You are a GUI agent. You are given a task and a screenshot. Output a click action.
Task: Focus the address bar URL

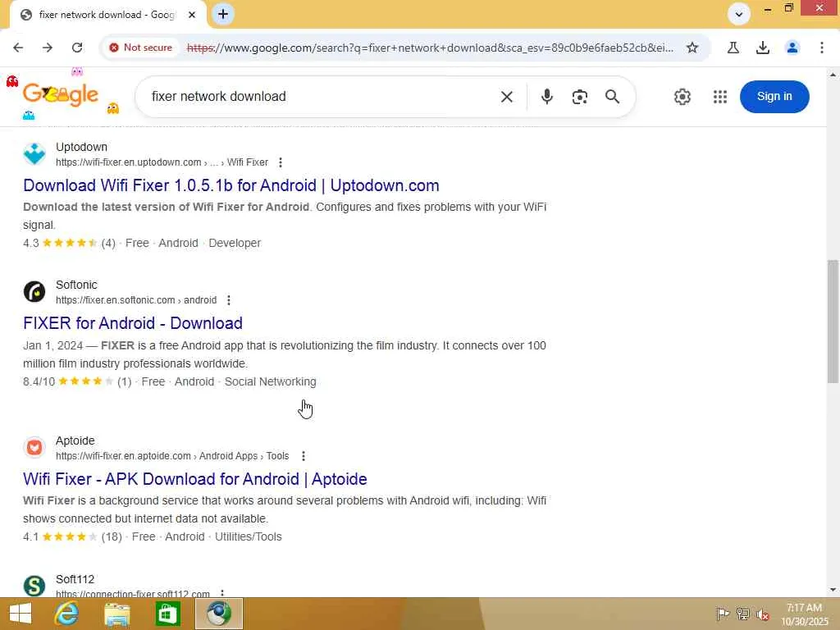pos(430,48)
